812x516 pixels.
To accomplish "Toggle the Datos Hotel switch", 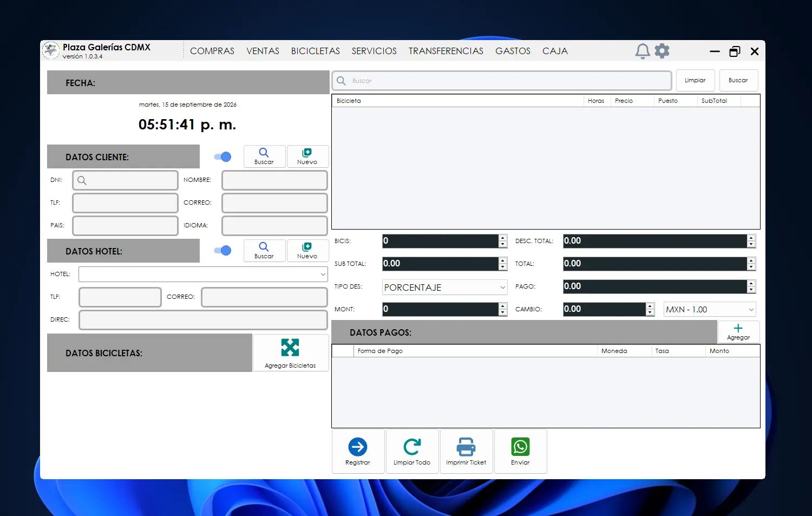I will 222,251.
